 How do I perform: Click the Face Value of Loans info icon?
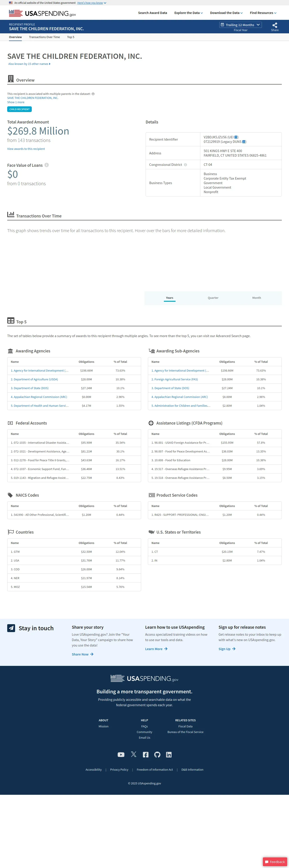point(47,165)
